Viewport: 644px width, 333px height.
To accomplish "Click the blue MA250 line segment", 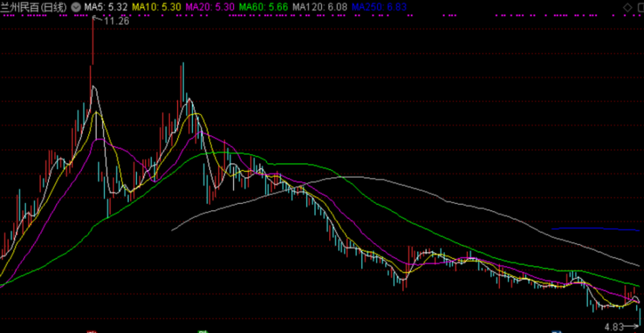I will click(x=596, y=229).
